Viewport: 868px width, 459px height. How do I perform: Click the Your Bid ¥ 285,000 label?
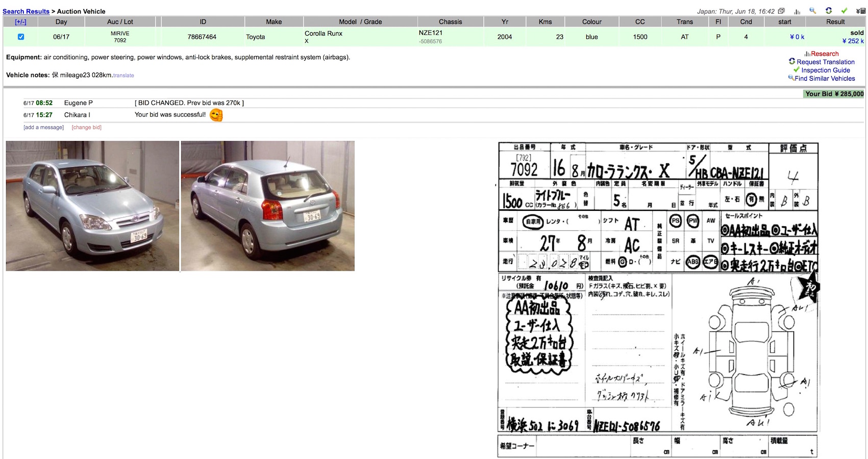(x=834, y=94)
